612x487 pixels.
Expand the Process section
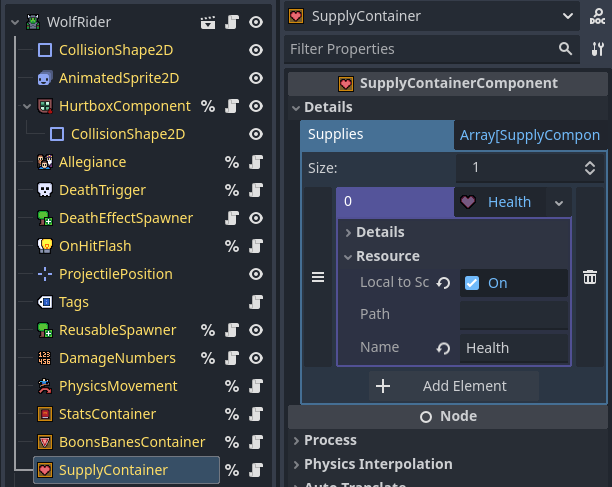point(296,441)
